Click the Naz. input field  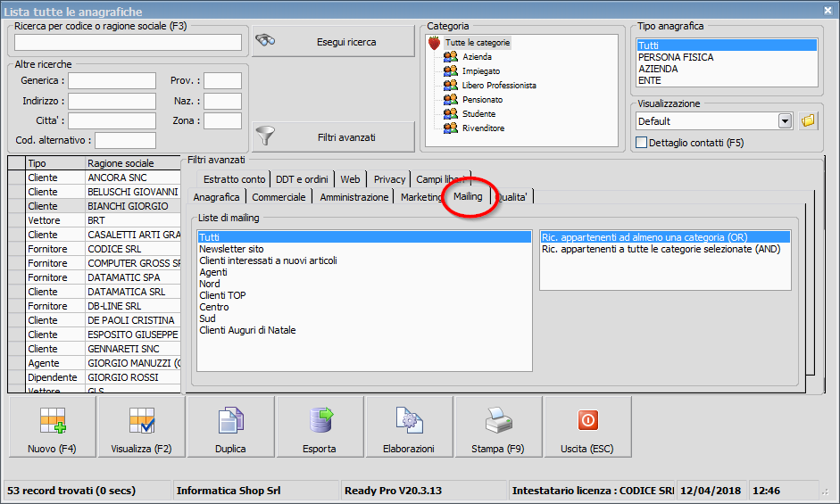click(222, 101)
